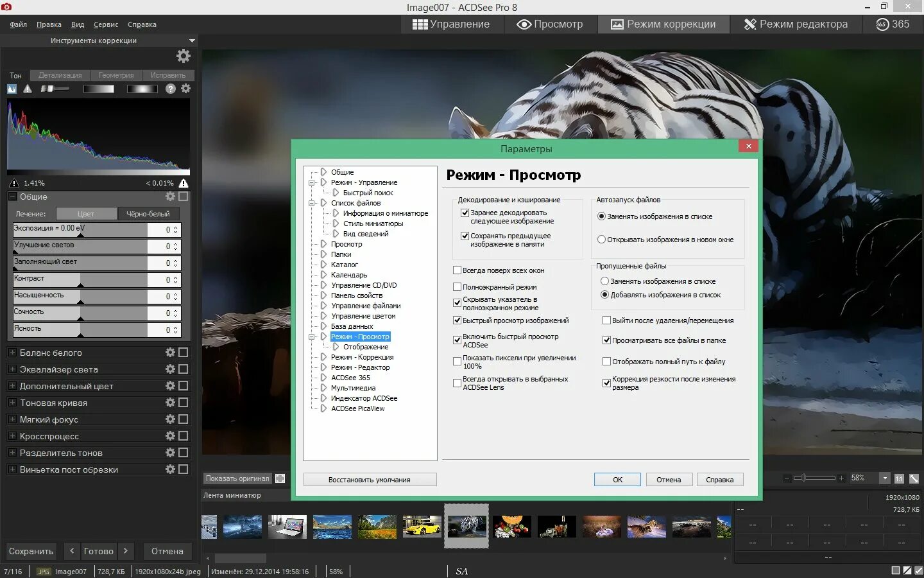The width and height of the screenshot is (924, 578).
Task: Open the gear menu for Эквалайзер света
Action: click(x=170, y=369)
